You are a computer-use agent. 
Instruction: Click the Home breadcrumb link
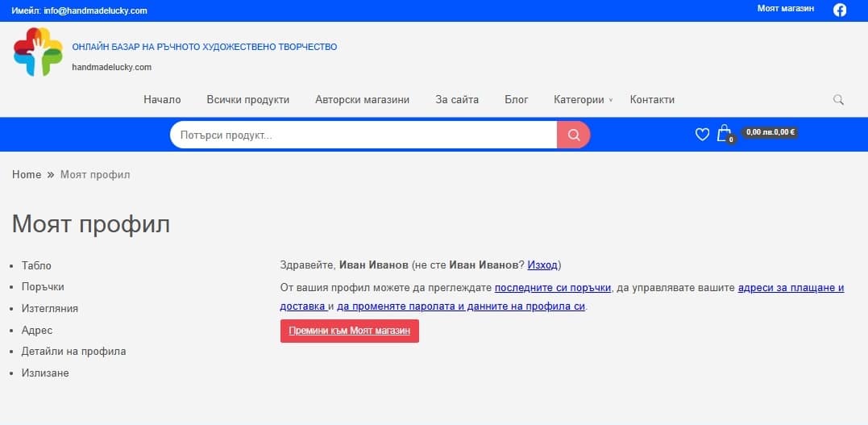[x=27, y=175]
